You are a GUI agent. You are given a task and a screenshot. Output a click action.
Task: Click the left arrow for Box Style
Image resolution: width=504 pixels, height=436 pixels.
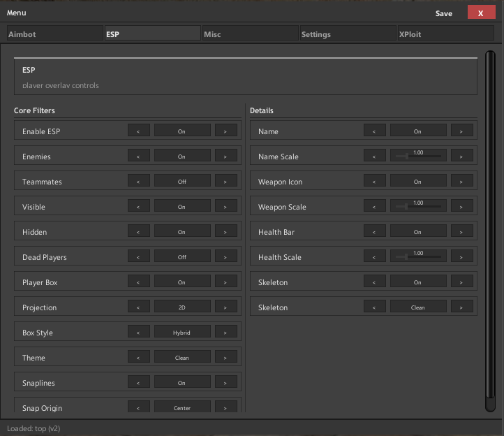(x=138, y=331)
